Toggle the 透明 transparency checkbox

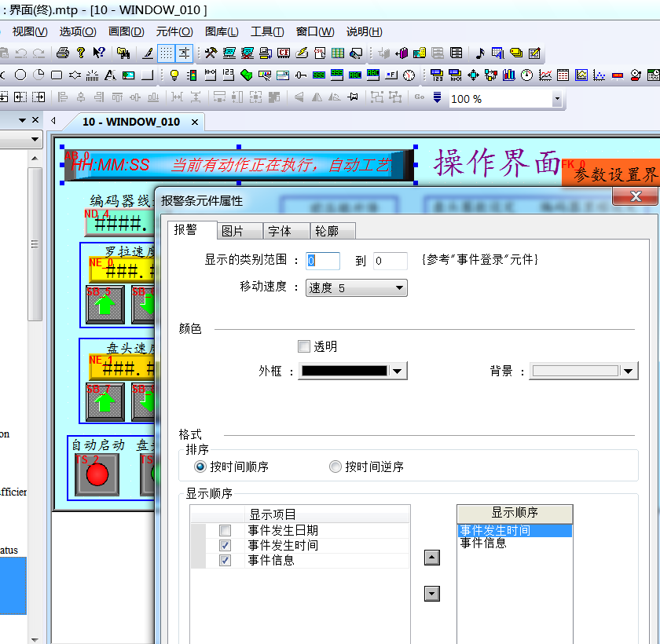click(304, 346)
